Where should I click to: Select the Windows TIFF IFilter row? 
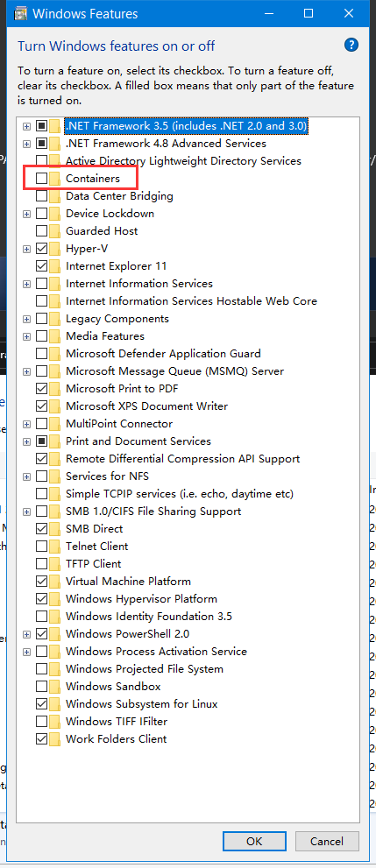(x=117, y=722)
